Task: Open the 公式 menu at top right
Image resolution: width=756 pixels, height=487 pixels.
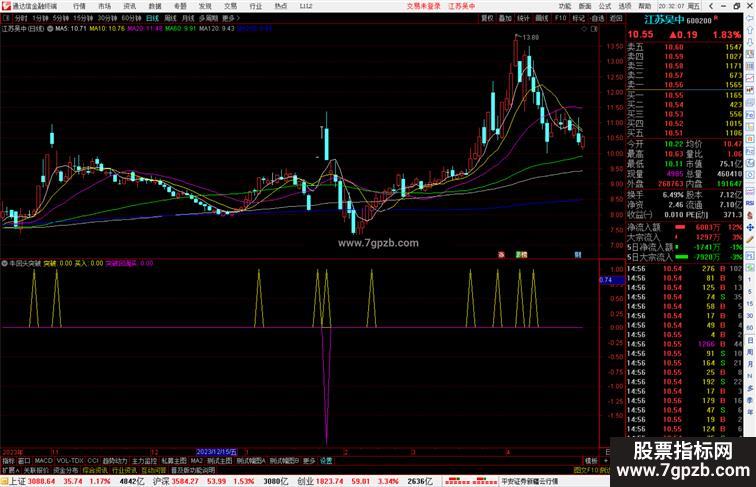Action: (605, 6)
